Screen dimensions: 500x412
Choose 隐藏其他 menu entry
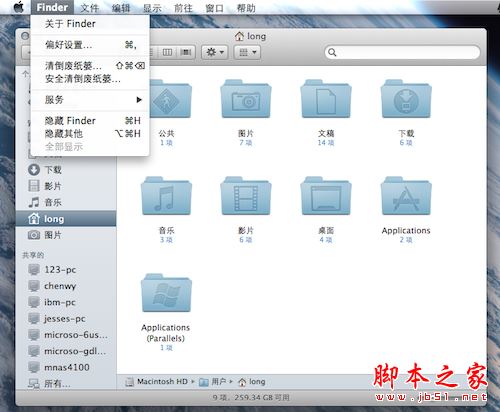[x=90, y=134]
